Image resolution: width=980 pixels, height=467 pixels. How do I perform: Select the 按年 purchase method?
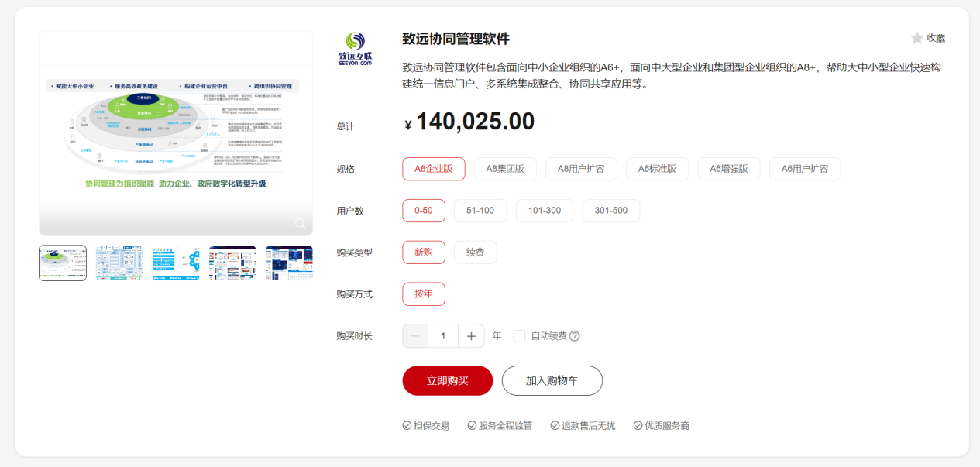tap(424, 294)
